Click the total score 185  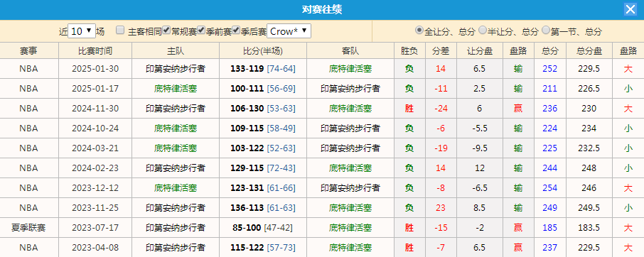[x=550, y=227]
